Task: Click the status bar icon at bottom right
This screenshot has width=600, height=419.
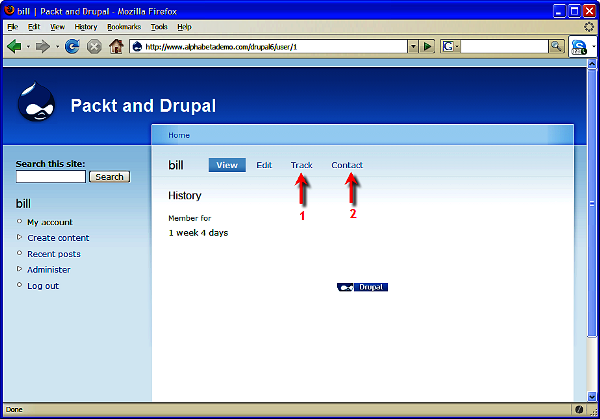Action: pos(579,409)
